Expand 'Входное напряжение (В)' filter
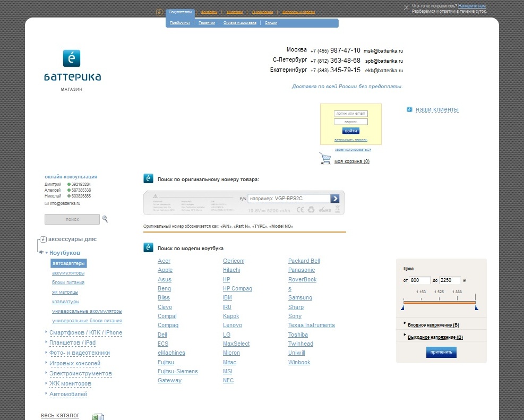Viewport: 524px width, 420px height. pyautogui.click(x=433, y=324)
